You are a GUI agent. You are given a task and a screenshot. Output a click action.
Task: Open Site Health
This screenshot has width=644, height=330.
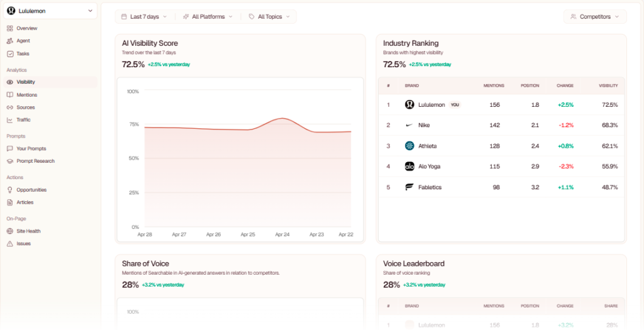tap(28, 231)
